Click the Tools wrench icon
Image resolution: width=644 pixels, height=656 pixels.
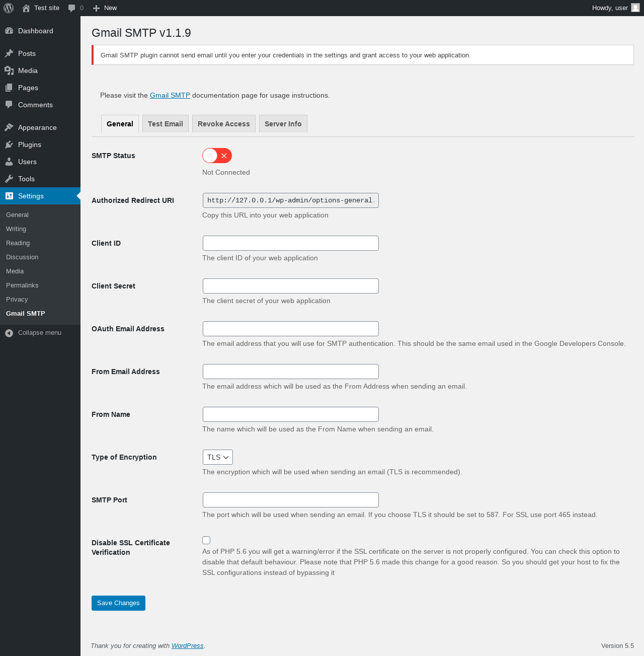pos(9,179)
